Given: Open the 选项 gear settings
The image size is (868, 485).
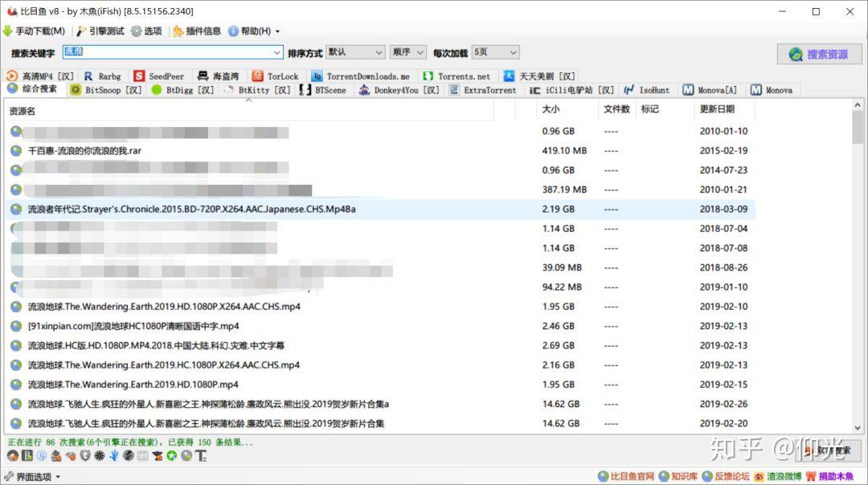Looking at the screenshot, I should click(x=147, y=31).
